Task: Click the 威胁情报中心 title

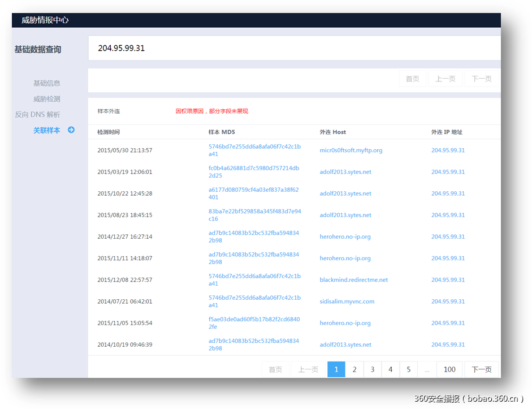Action: tap(45, 20)
